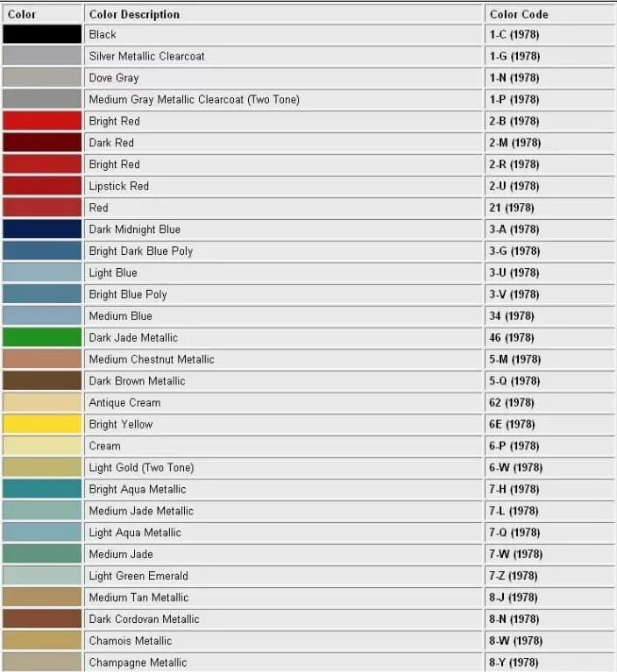Click color code "2-M (1978)"
This screenshot has height=672, width=617.
pos(515,143)
